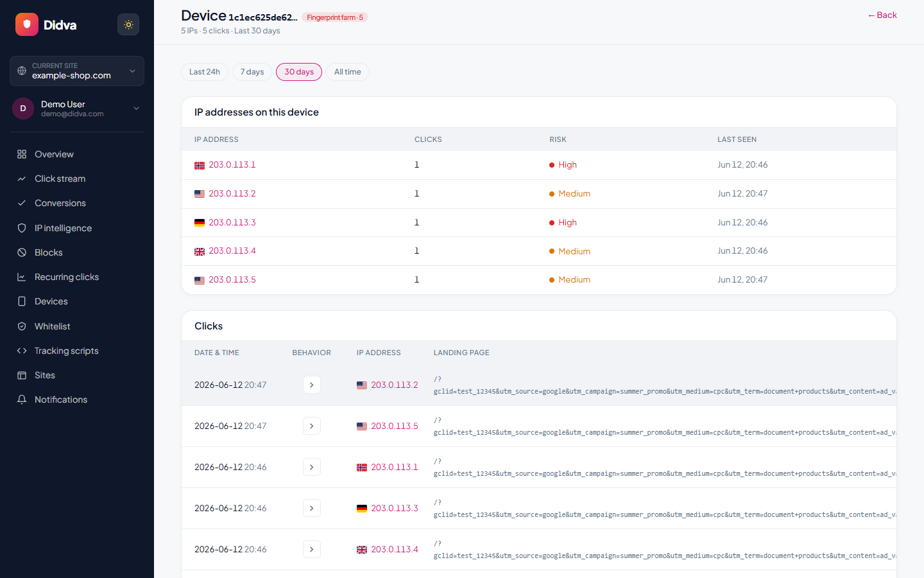
Task: Click the US flag beside 203.0.113.5 in Clicks table
Action: pos(362,426)
